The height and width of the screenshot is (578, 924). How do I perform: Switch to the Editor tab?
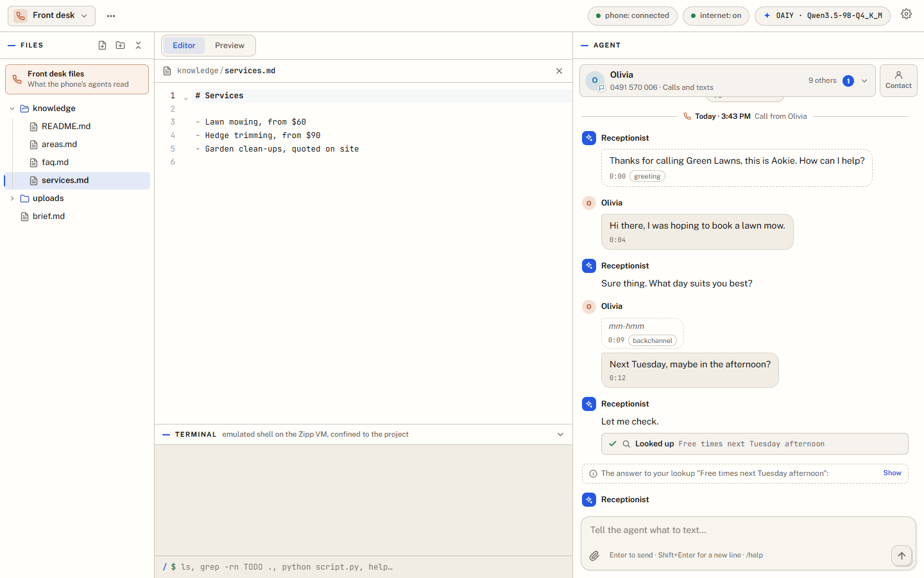[184, 46]
